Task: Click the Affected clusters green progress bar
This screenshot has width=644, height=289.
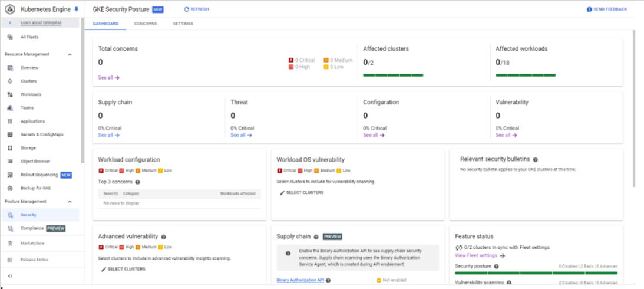Action: point(393,75)
